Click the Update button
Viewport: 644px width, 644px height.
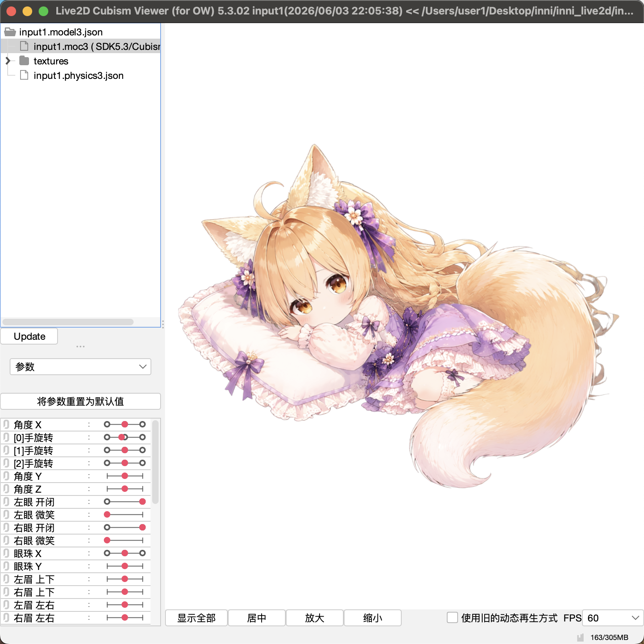click(29, 336)
